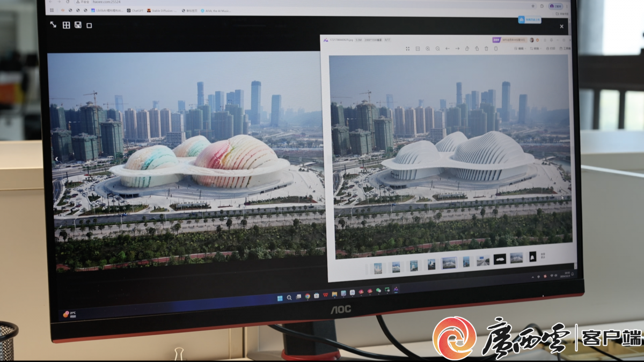
Task: Select the second thumbnail in the filmstrip
Action: pos(396,267)
